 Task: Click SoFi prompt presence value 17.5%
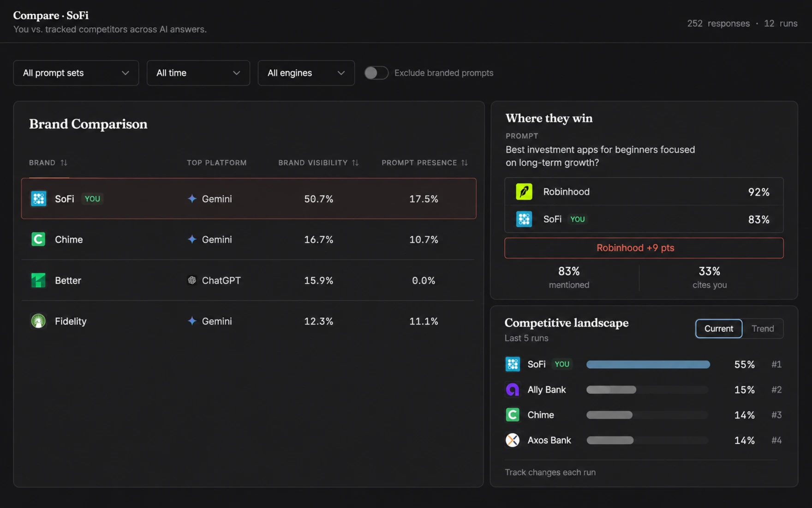tap(424, 199)
